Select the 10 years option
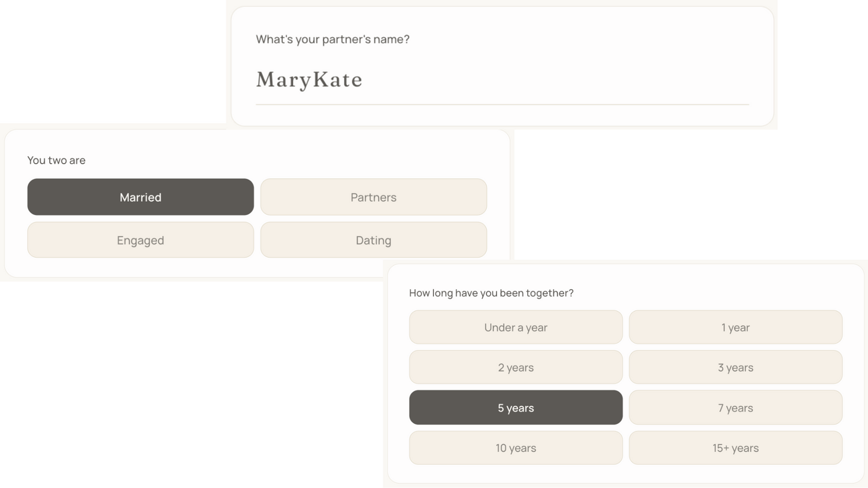The image size is (868, 488). [516, 448]
